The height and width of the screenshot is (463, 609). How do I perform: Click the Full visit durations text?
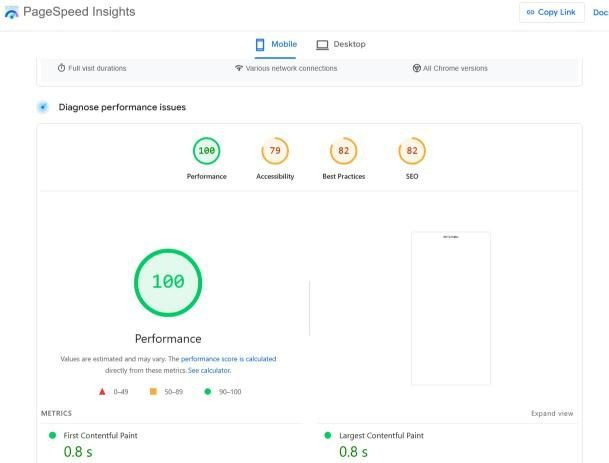[x=97, y=68]
